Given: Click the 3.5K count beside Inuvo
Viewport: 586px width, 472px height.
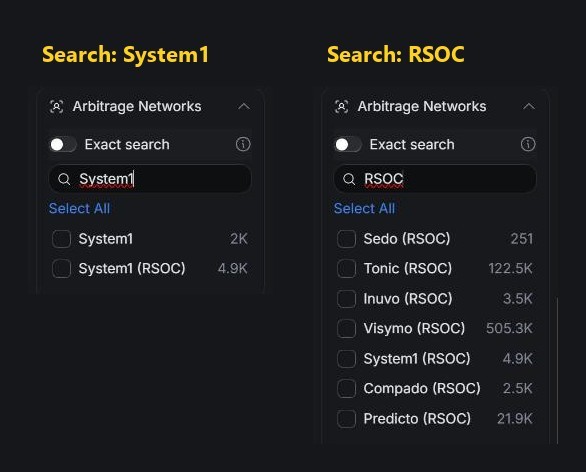Looking at the screenshot, I should pos(518,299).
